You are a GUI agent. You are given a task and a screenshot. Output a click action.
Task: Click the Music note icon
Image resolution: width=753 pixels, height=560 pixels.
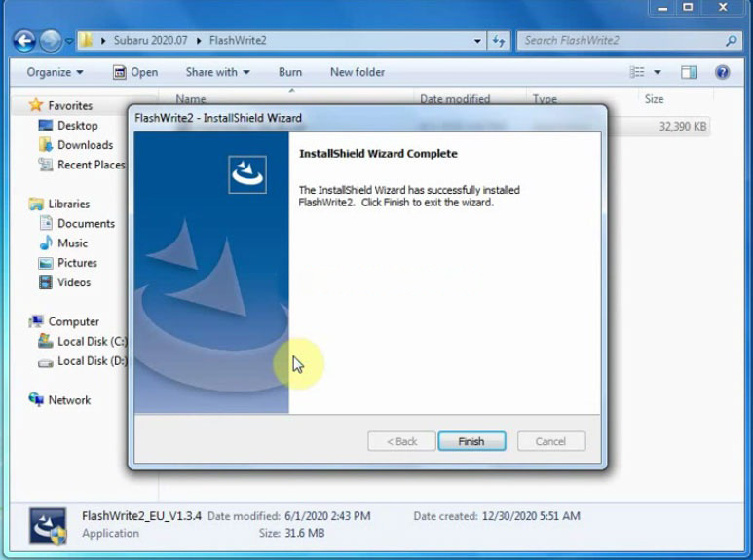pyautogui.click(x=46, y=243)
